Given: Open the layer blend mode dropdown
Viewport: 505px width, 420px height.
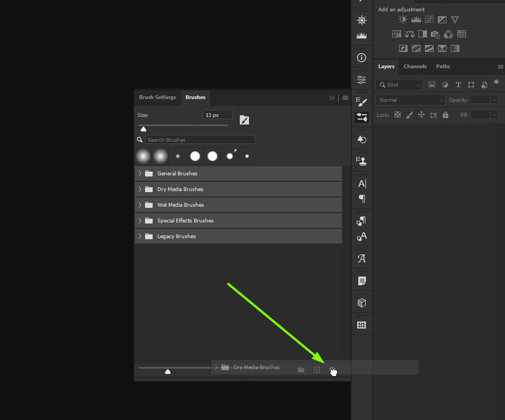Looking at the screenshot, I should 410,100.
